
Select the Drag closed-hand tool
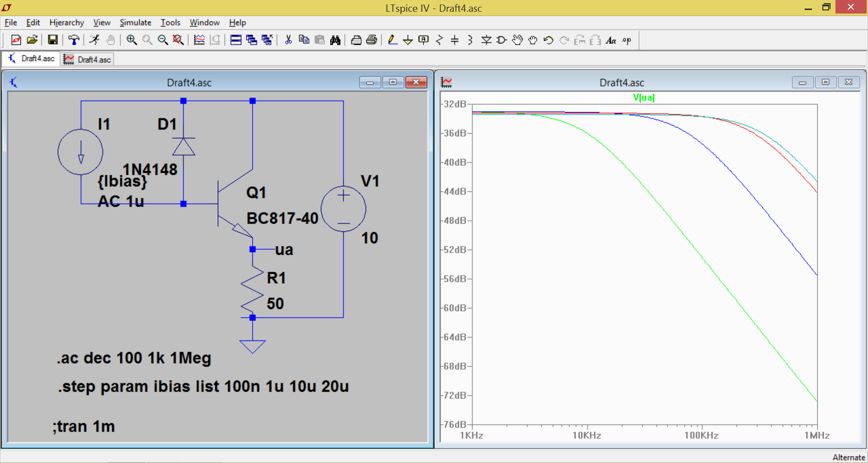point(533,40)
